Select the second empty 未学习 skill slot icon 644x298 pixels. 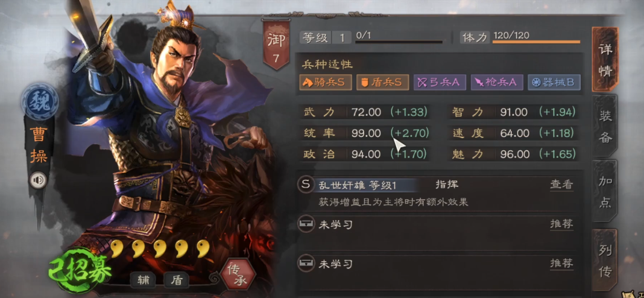(x=305, y=263)
